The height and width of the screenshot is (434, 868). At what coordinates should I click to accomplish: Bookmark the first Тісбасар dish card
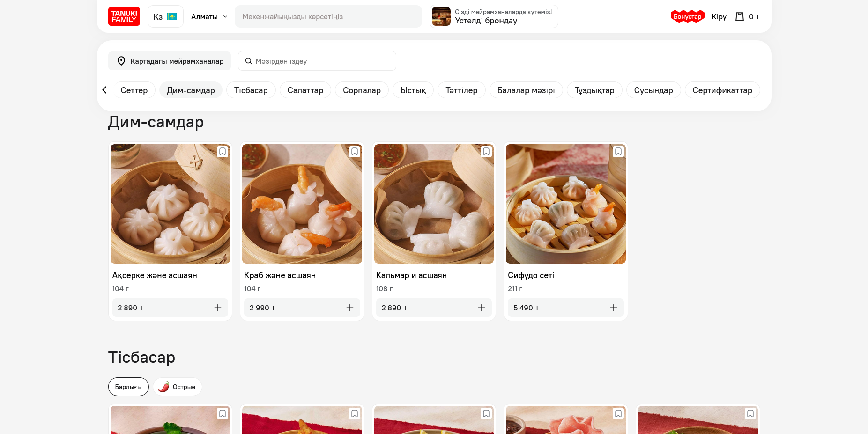[x=223, y=413]
